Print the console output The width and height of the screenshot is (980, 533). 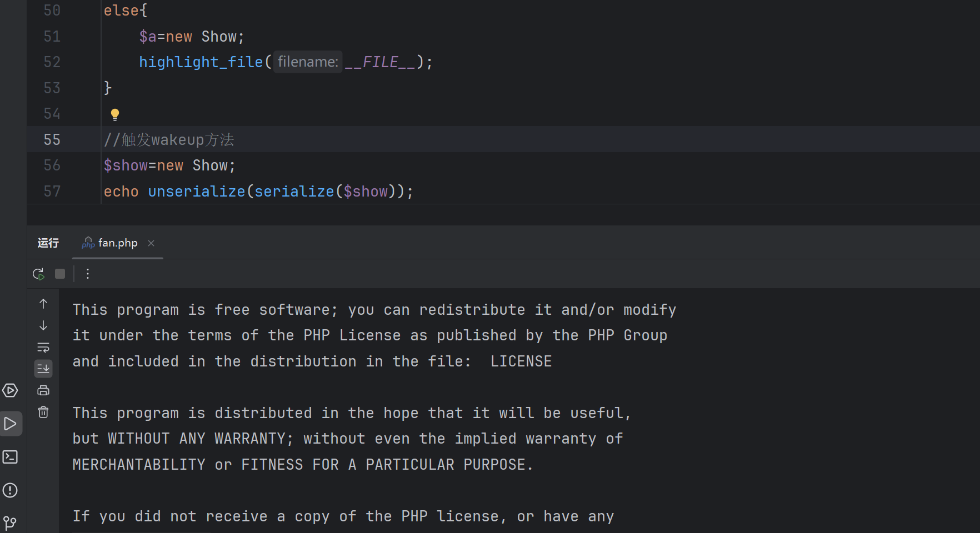click(43, 390)
